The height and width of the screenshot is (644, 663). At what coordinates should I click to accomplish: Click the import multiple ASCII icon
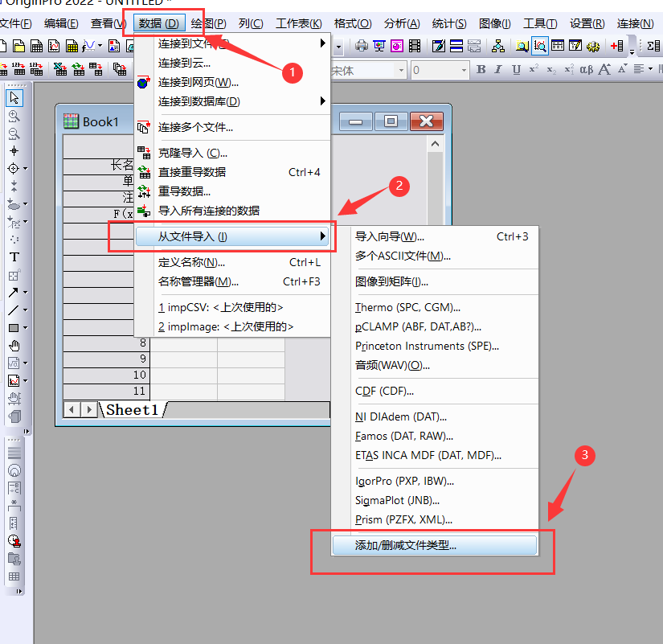coord(36,69)
